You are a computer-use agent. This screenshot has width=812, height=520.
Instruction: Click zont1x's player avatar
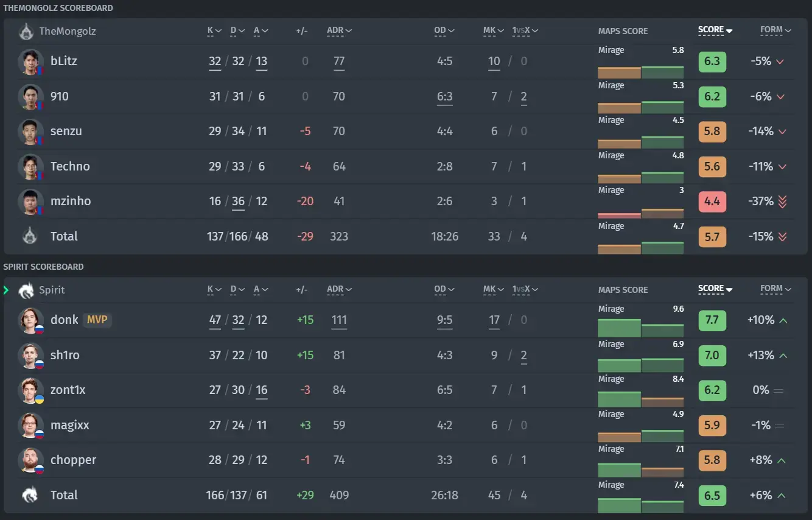30,390
